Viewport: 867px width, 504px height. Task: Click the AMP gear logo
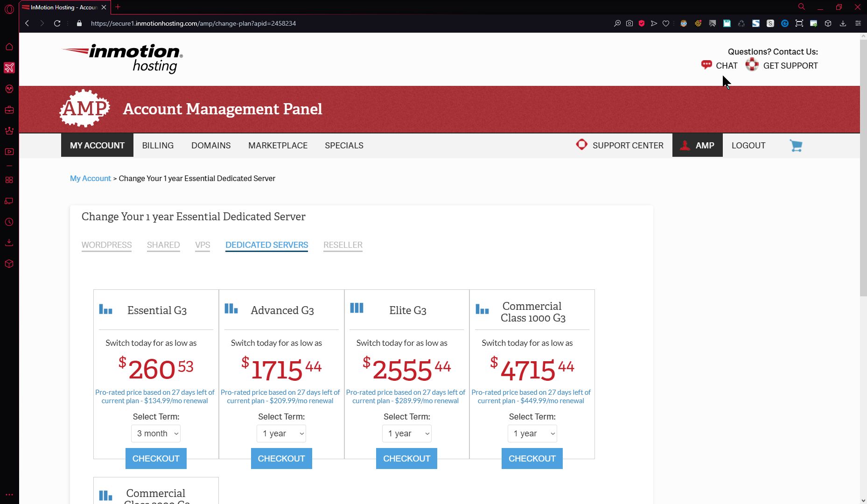[84, 109]
